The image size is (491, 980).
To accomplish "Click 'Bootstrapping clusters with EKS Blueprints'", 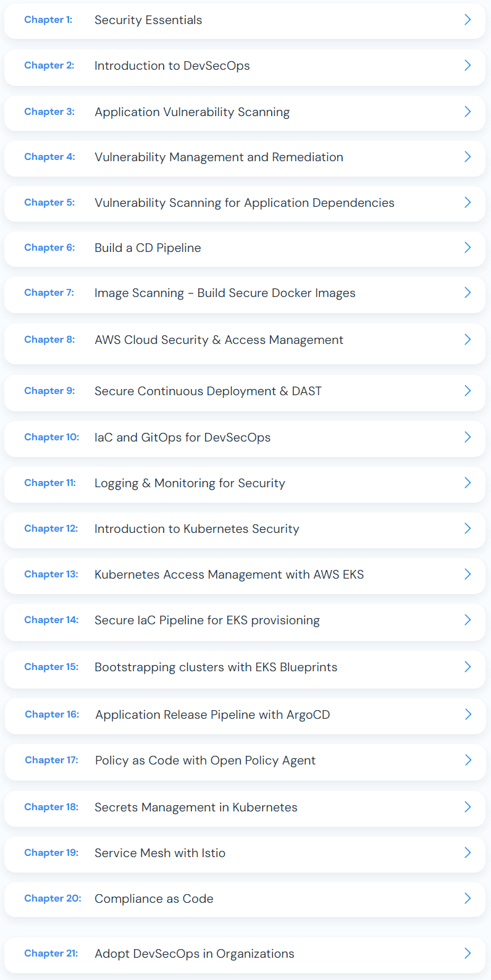I will point(216,667).
